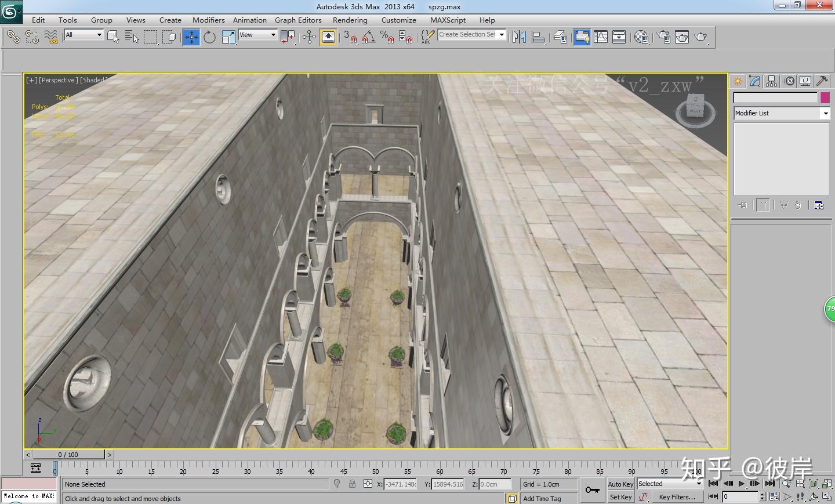The height and width of the screenshot is (504, 835).
Task: Toggle Auto Key animation mode
Action: coord(620,484)
